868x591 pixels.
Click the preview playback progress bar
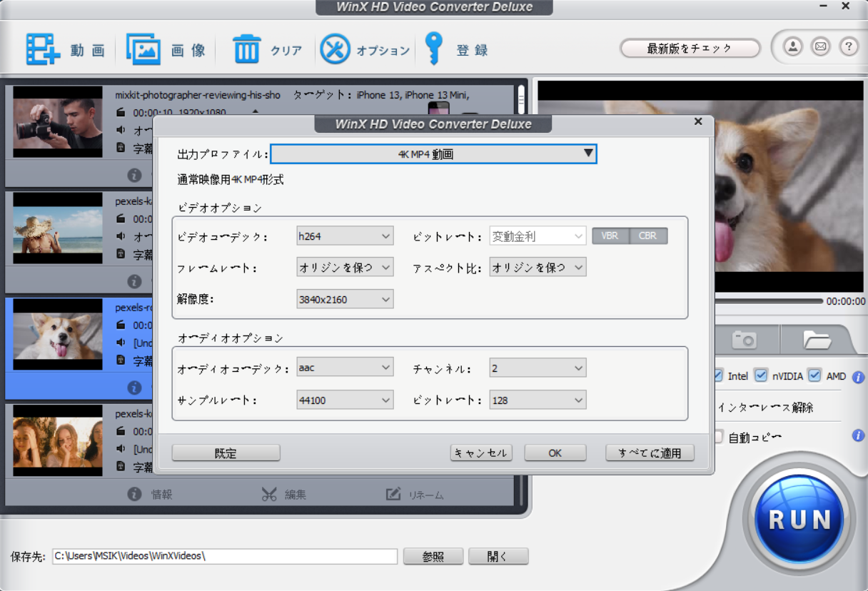coord(769,301)
